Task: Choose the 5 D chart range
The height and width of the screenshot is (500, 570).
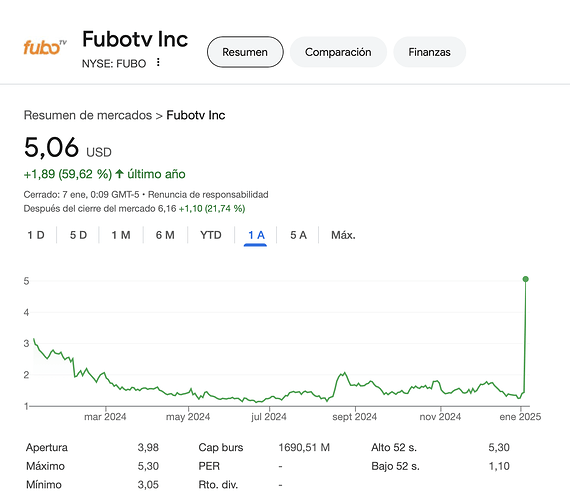Action: (78, 235)
